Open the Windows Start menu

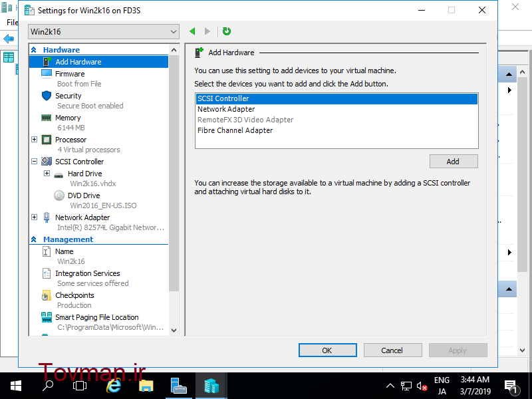pos(15,386)
